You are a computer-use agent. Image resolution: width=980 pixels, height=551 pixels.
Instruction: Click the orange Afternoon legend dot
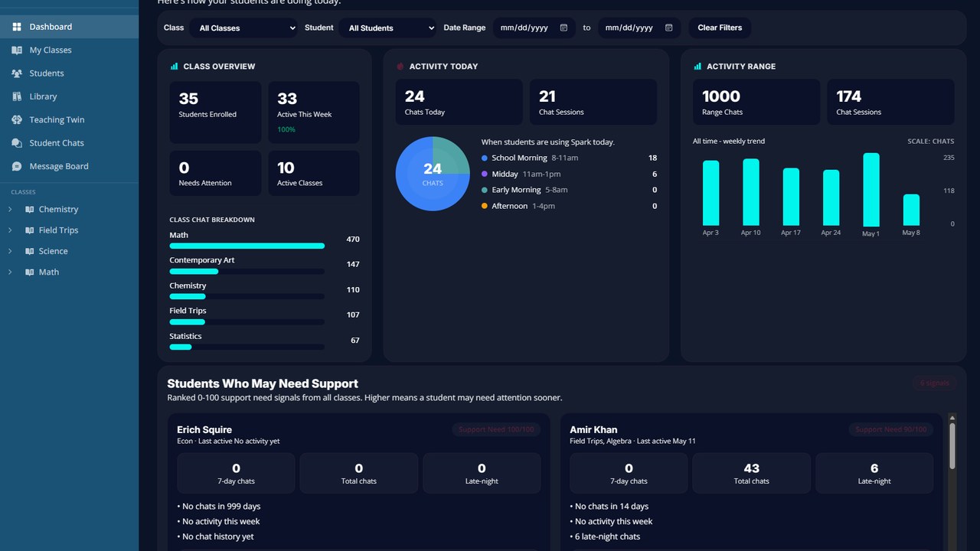(485, 206)
